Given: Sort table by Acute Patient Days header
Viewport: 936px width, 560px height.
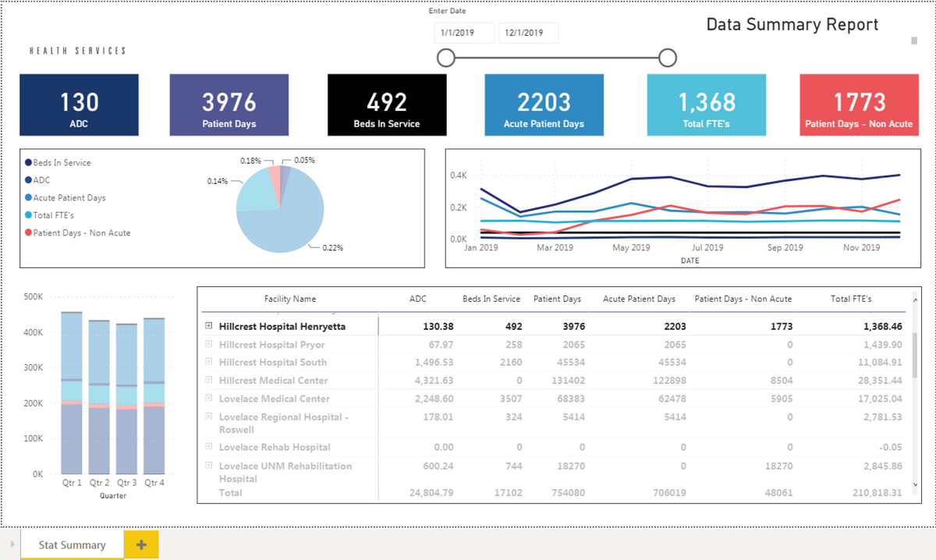Looking at the screenshot, I should [x=639, y=299].
